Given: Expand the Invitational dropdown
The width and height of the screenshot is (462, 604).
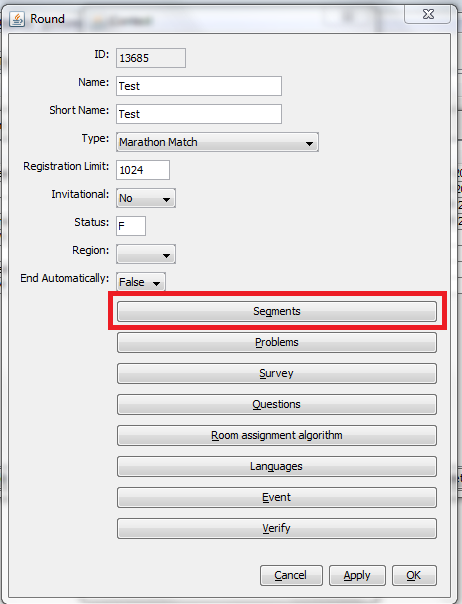Looking at the screenshot, I should click(x=146, y=198).
